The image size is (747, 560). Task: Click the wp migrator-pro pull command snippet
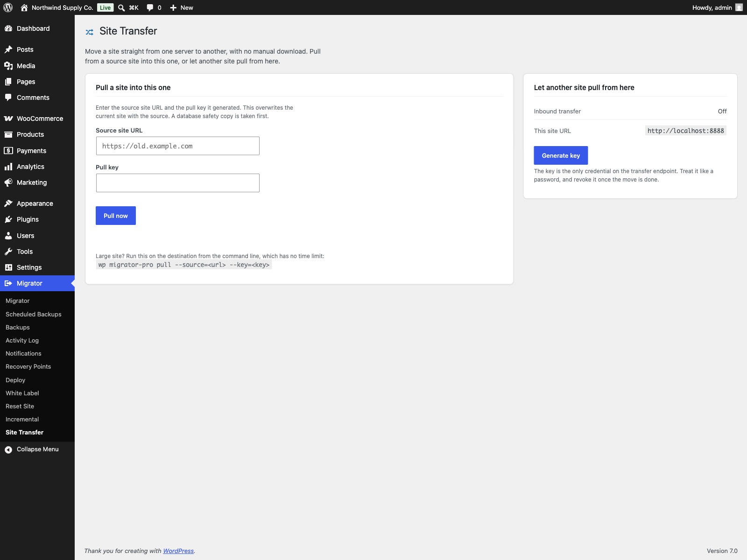(184, 265)
